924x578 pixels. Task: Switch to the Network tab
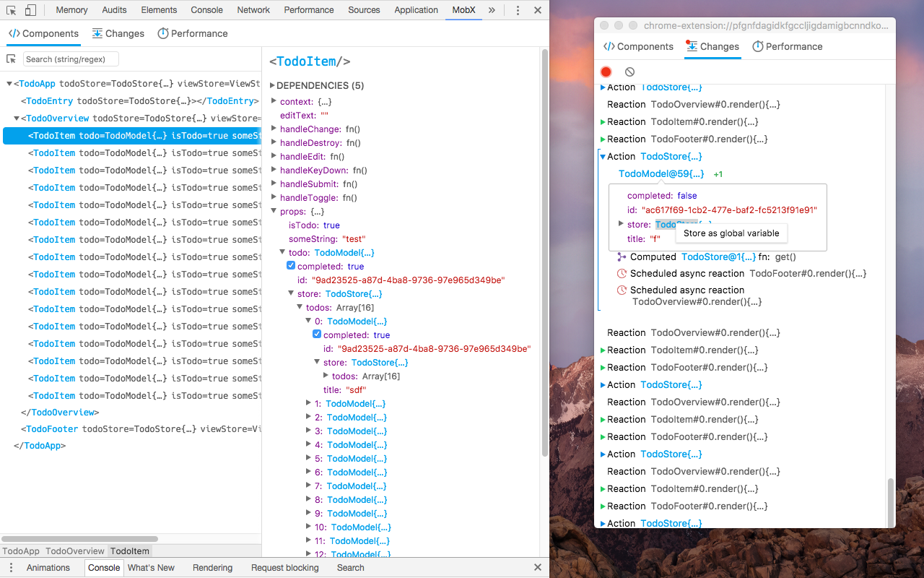(253, 9)
